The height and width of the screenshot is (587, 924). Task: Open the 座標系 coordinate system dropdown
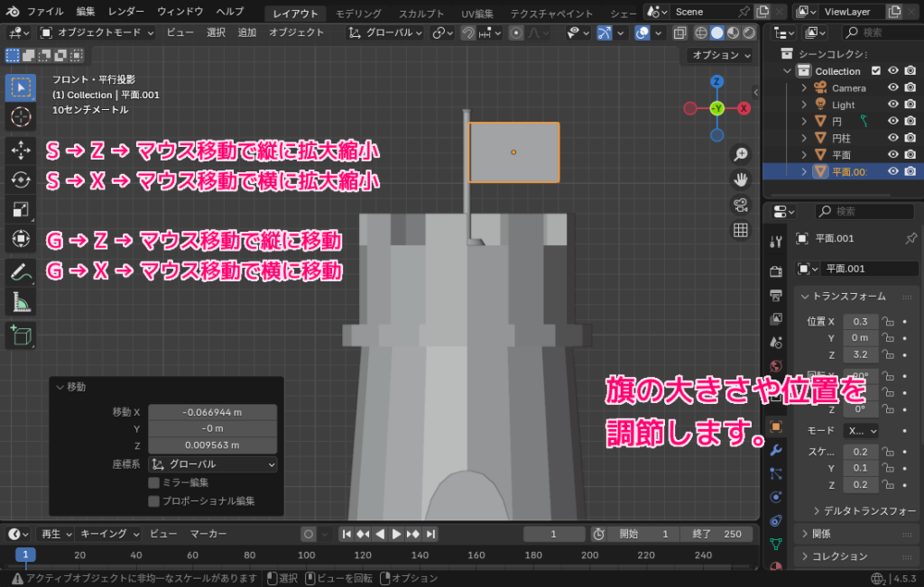pyautogui.click(x=212, y=463)
